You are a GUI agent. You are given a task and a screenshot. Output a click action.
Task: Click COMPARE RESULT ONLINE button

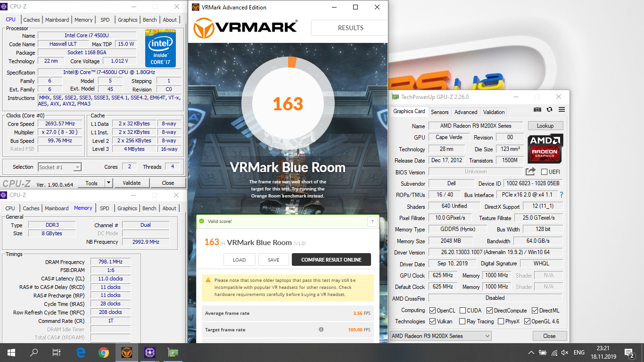coord(331,260)
